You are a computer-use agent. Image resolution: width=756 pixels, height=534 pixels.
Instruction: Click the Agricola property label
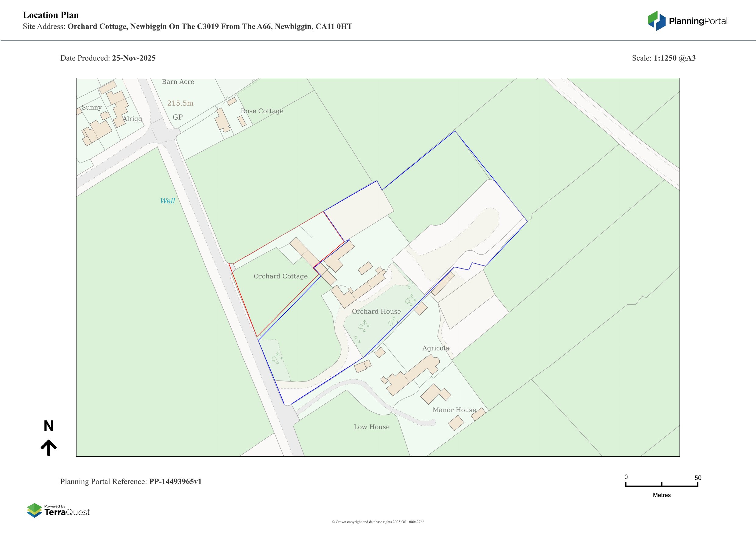[436, 348]
